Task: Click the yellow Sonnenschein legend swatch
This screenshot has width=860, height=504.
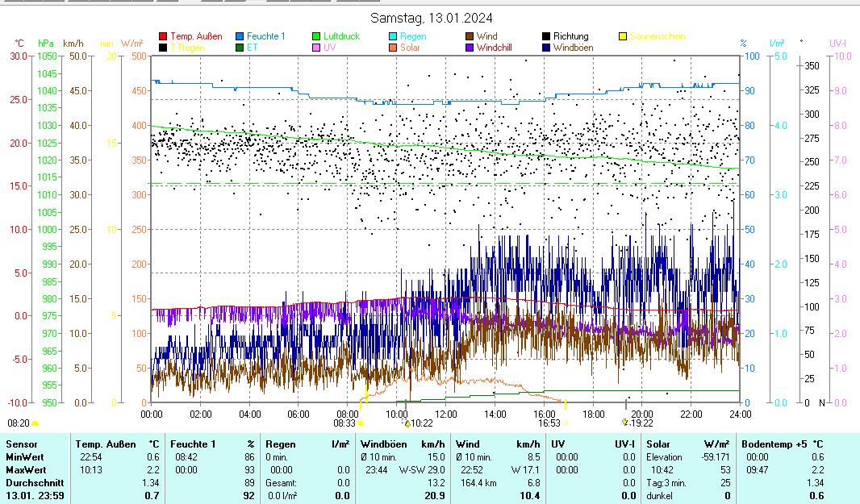Action: click(x=623, y=36)
